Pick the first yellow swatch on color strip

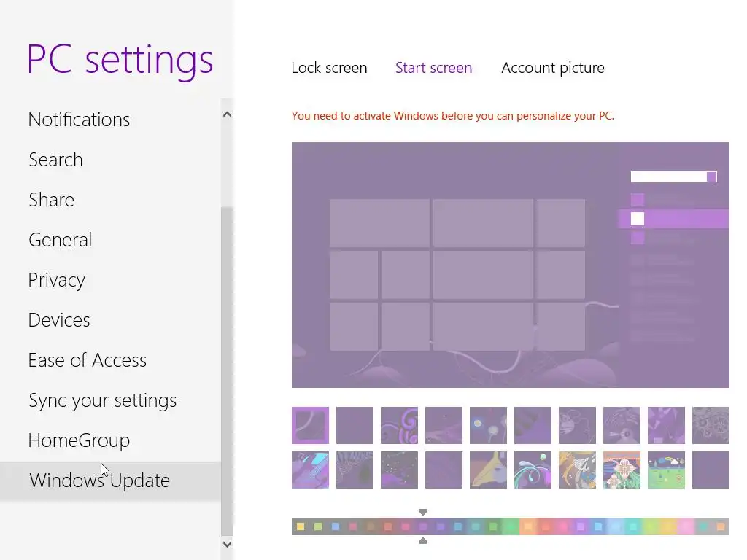point(301,526)
